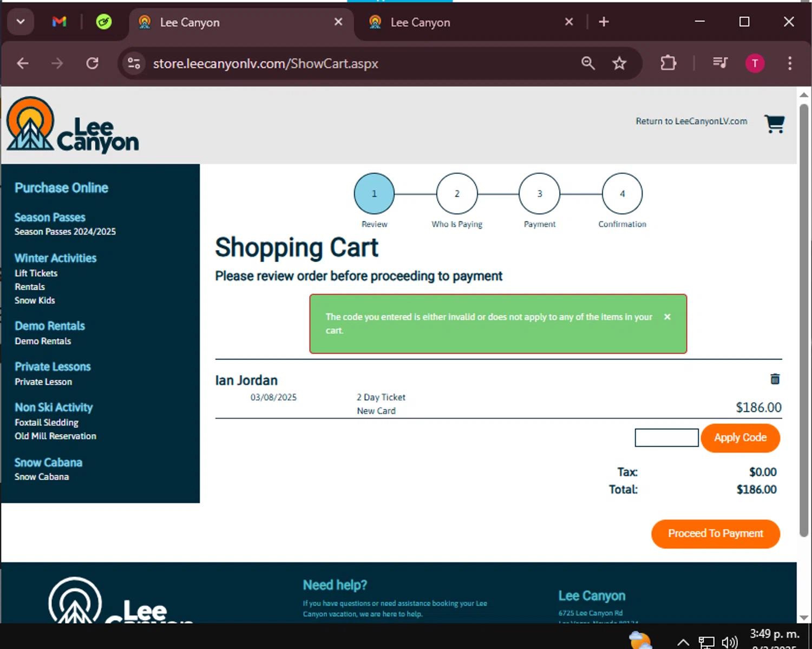Open the shopping cart icon
This screenshot has height=649, width=812.
[x=775, y=123]
